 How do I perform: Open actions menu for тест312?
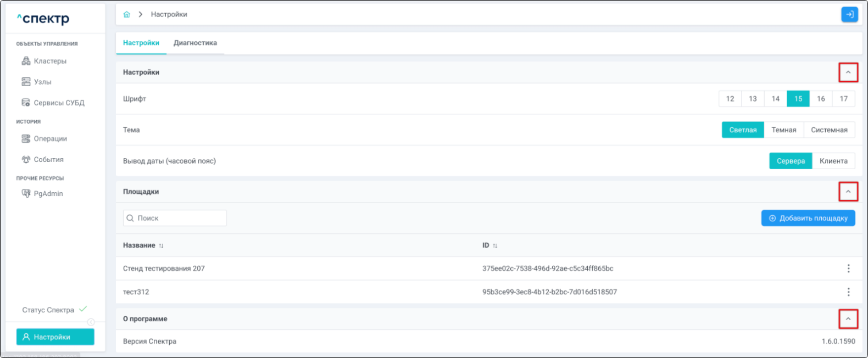point(848,292)
